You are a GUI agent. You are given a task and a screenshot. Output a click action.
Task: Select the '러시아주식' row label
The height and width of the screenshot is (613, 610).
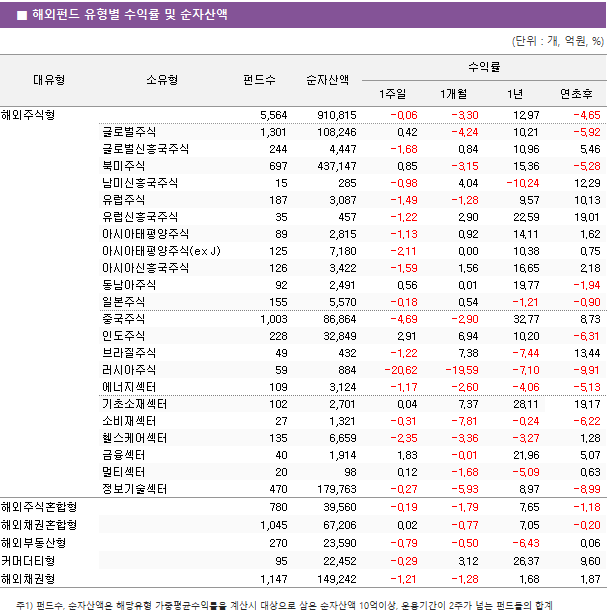129,370
